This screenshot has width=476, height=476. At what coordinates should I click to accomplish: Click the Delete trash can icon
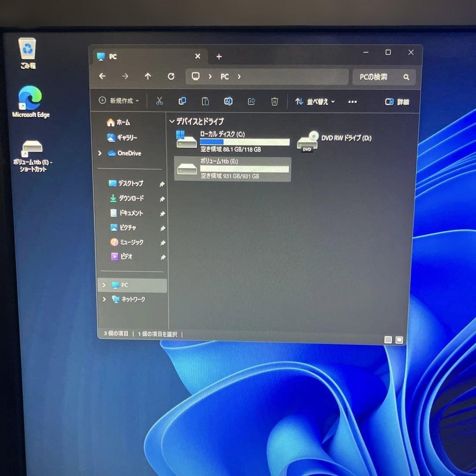pos(275,102)
